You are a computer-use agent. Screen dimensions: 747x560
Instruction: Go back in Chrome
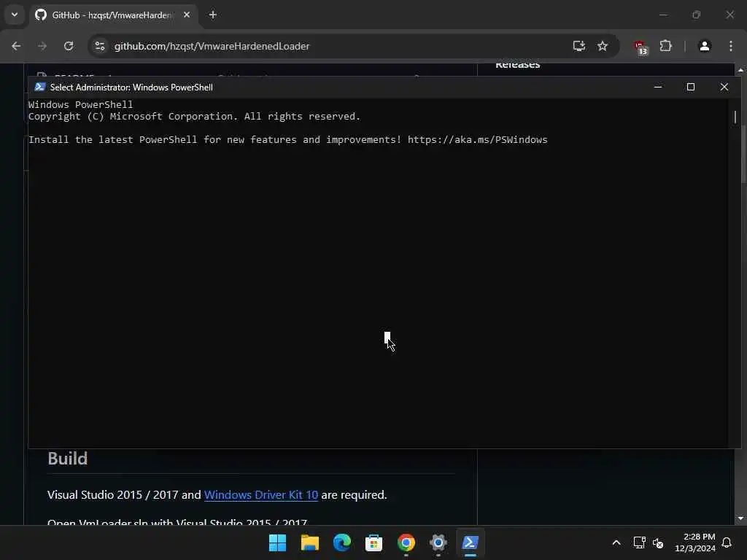[x=16, y=46]
